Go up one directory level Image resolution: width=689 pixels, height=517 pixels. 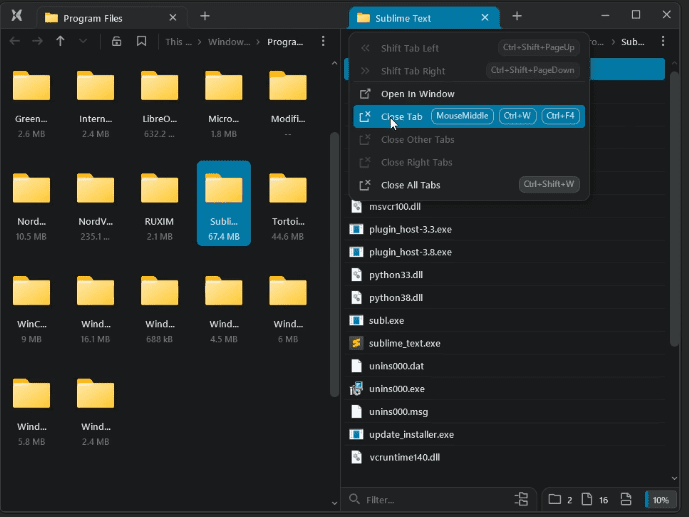point(60,41)
